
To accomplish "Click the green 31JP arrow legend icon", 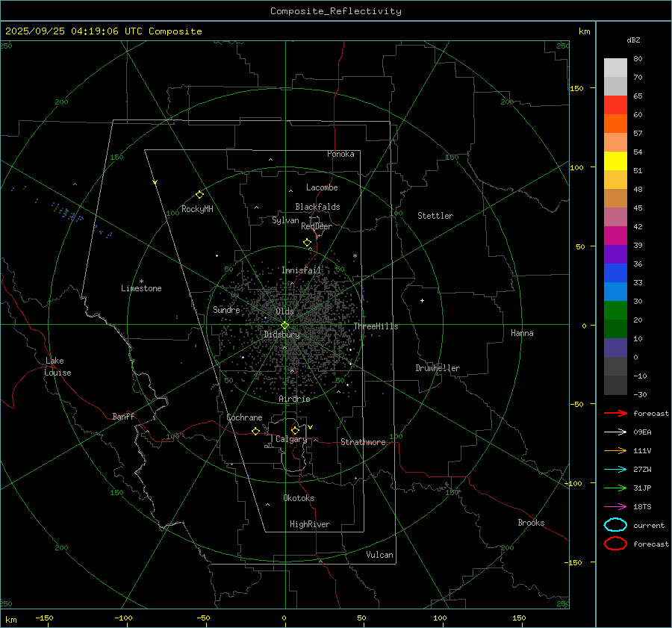I will [x=615, y=488].
